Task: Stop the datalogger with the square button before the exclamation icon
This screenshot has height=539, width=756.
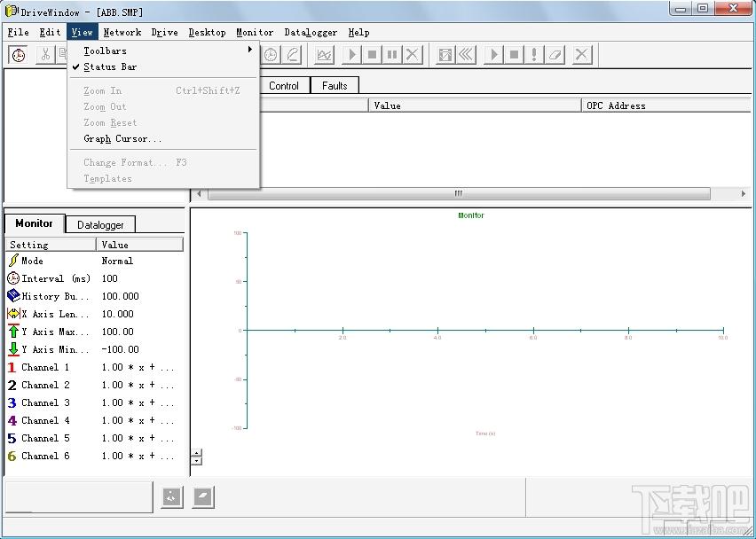Action: 514,55
